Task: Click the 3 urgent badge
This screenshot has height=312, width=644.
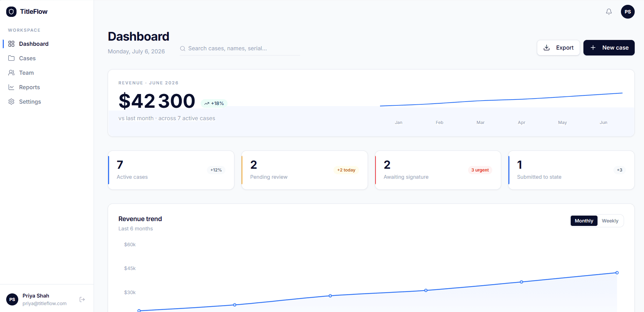Action: 480,170
